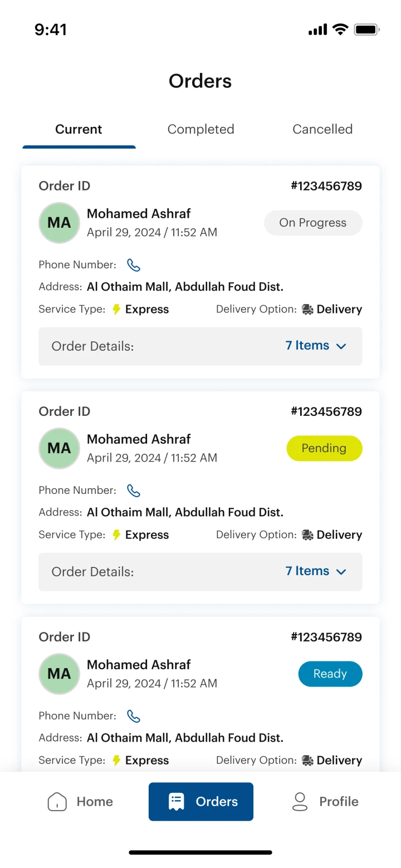Screen dimensions: 401x868
Task: Open Order Details bar of first order
Action: [x=167, y=346]
